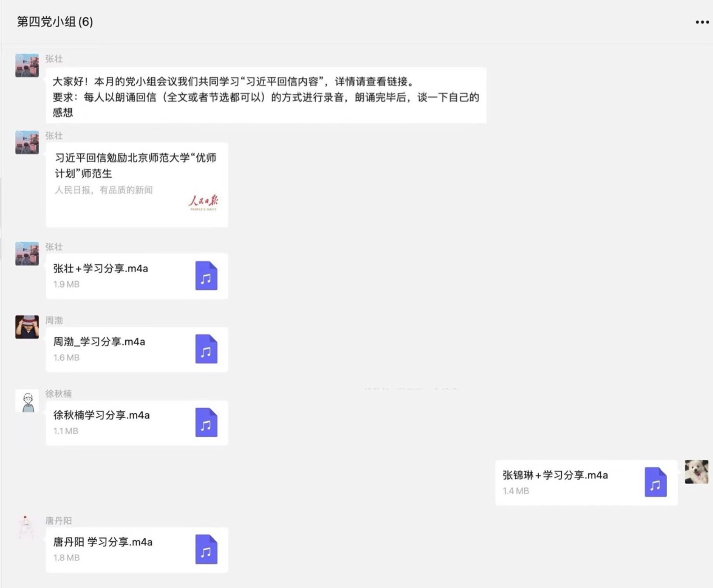Click 张壮's avatar picture
This screenshot has width=713, height=588.
point(26,66)
